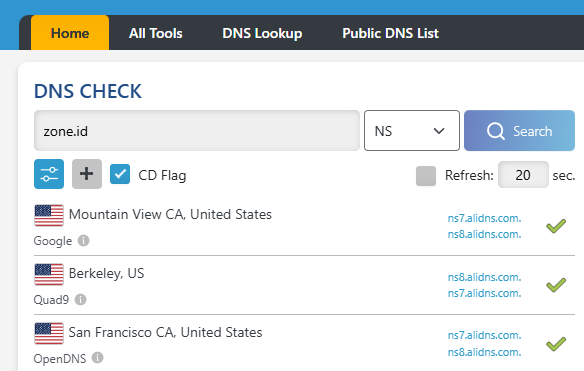Click the info icon next to OpenDNS
584x371 pixels.
98,358
